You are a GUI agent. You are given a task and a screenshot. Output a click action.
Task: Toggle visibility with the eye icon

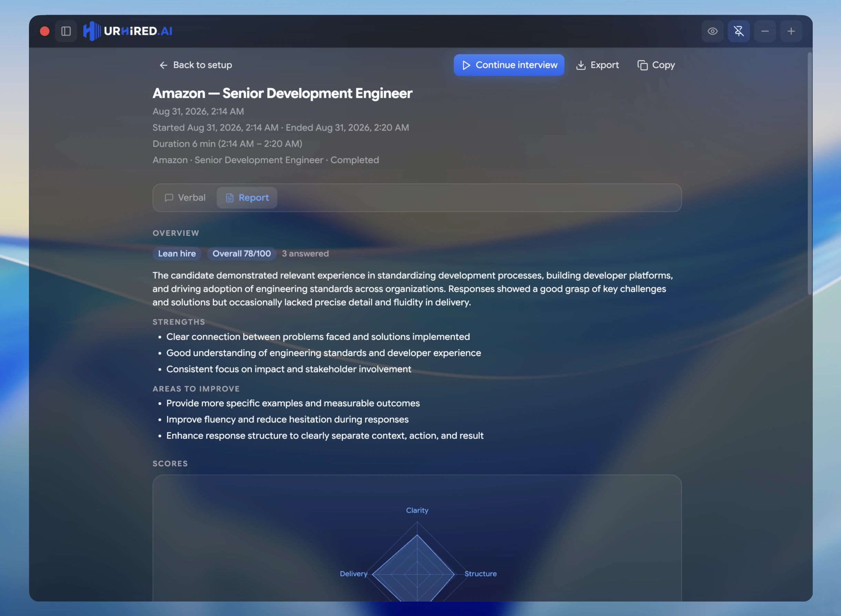tap(712, 31)
